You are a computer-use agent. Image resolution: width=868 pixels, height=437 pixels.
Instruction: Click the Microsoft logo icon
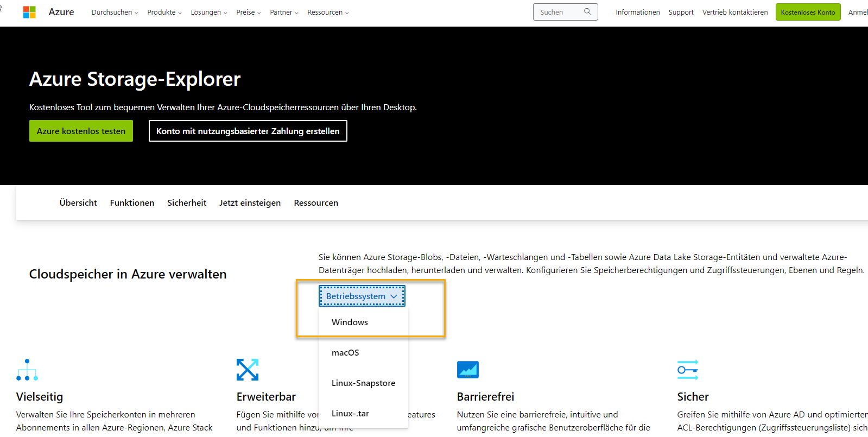29,12
